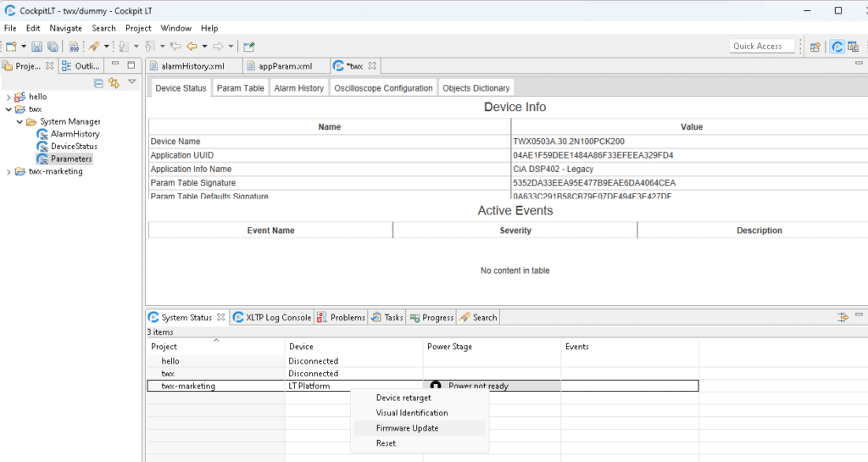This screenshot has height=462, width=868.
Task: Switch to rightmost C perspective icon
Action: point(853,47)
